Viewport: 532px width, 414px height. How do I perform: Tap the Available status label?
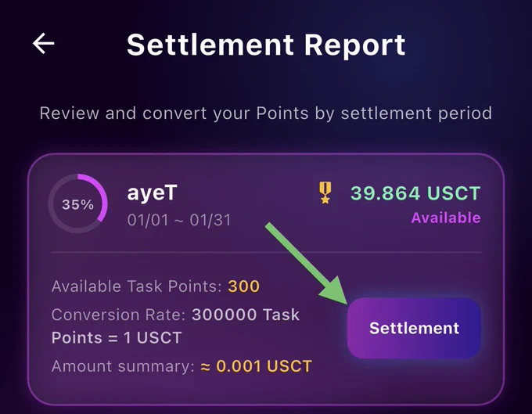446,218
